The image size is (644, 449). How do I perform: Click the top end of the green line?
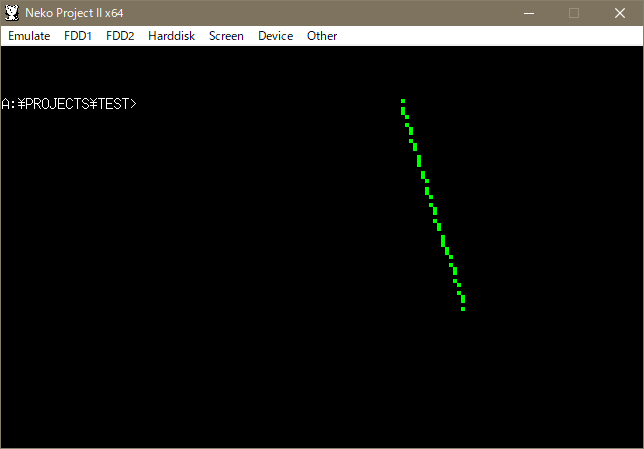coord(403,101)
